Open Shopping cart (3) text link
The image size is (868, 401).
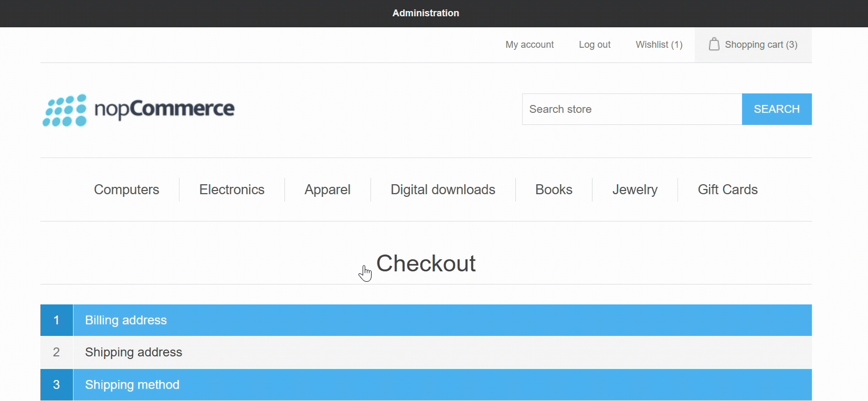(x=761, y=45)
